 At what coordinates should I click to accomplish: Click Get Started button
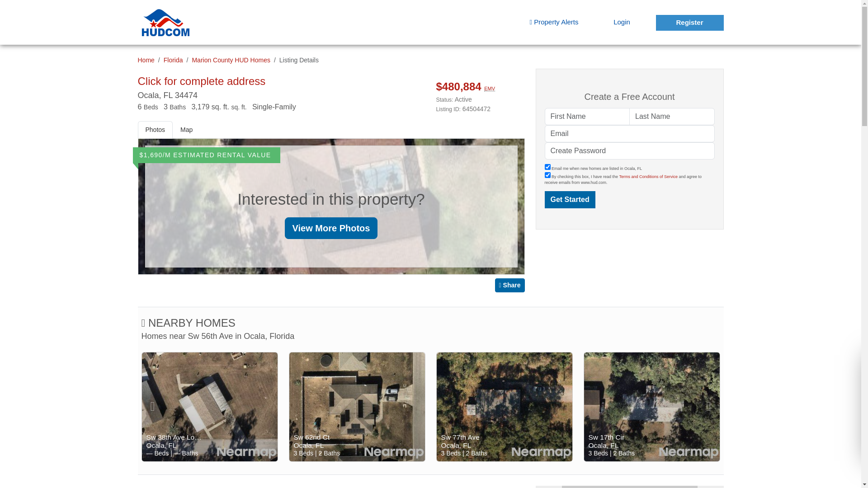coord(570,200)
